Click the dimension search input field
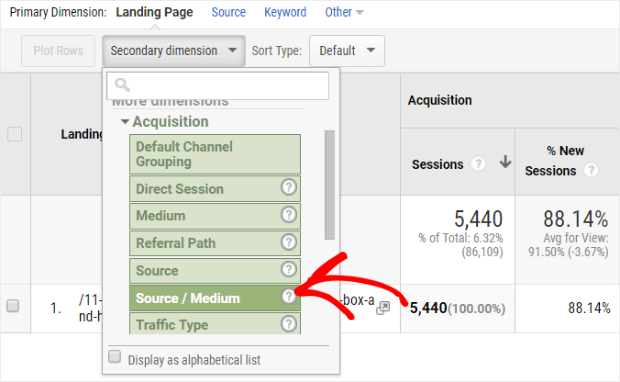Viewport: 620px width, 382px height. (217, 85)
